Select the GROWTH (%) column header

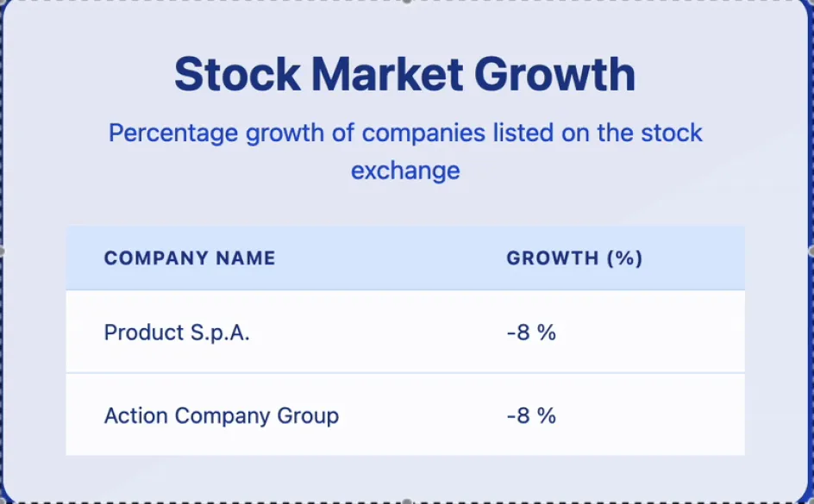(x=574, y=258)
